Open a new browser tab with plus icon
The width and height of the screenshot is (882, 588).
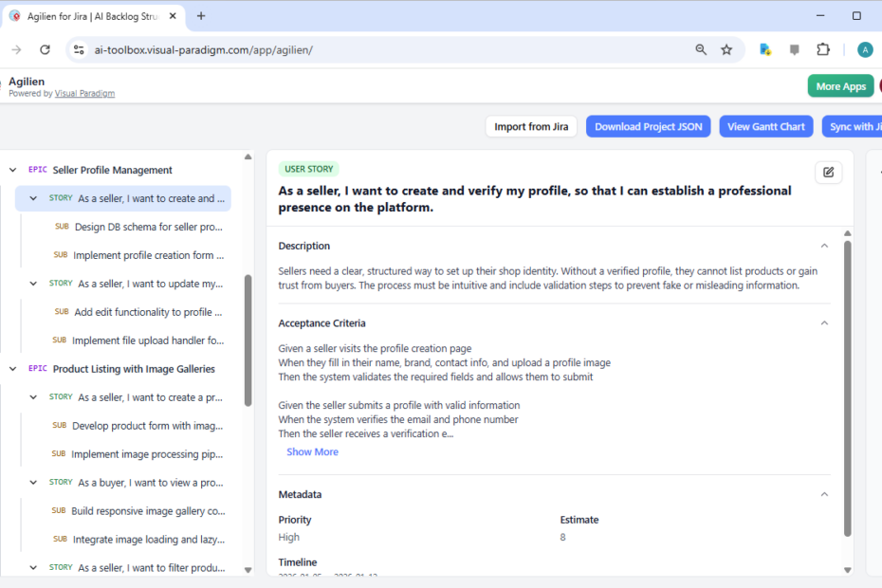pyautogui.click(x=201, y=16)
